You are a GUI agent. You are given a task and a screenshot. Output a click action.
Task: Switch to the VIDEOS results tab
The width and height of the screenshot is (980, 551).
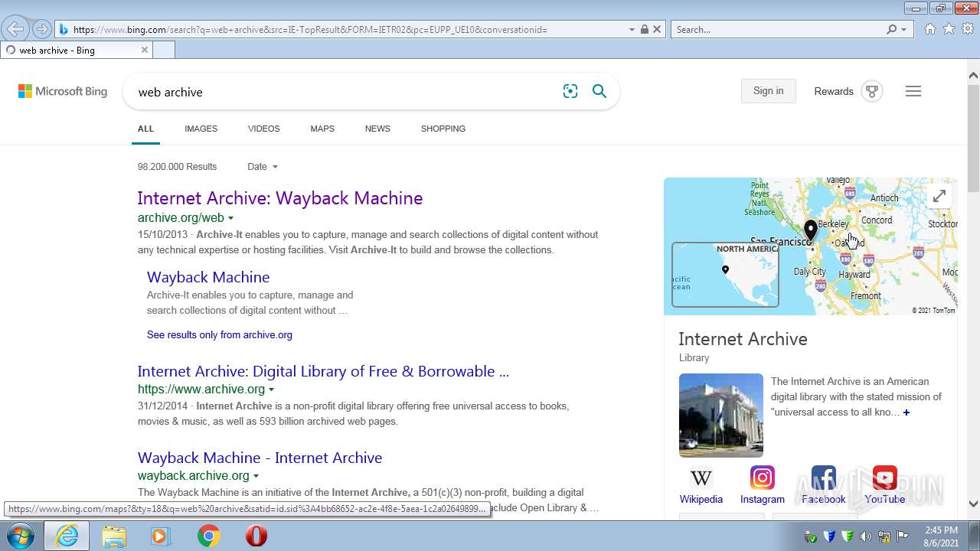coord(263,129)
